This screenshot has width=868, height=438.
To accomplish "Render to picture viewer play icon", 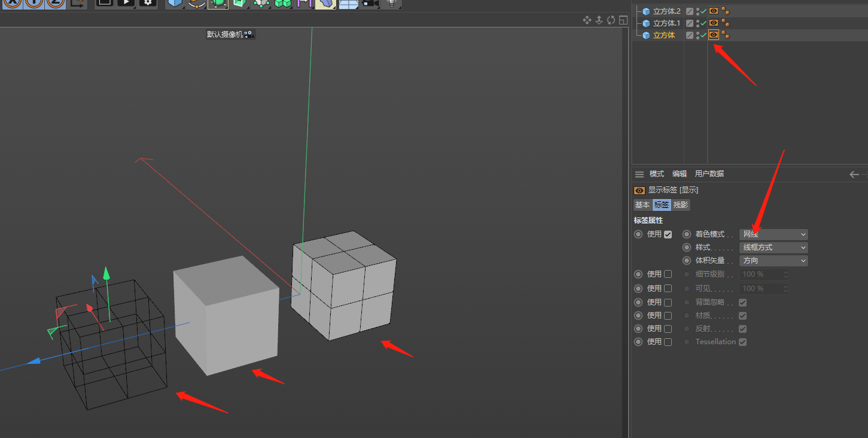I will (126, 3).
